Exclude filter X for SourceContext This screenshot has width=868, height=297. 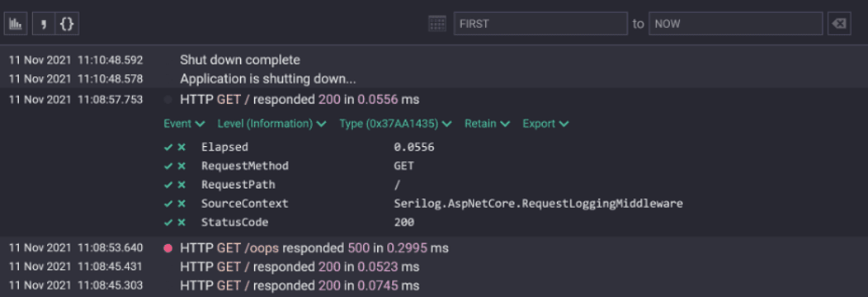pyautogui.click(x=181, y=204)
